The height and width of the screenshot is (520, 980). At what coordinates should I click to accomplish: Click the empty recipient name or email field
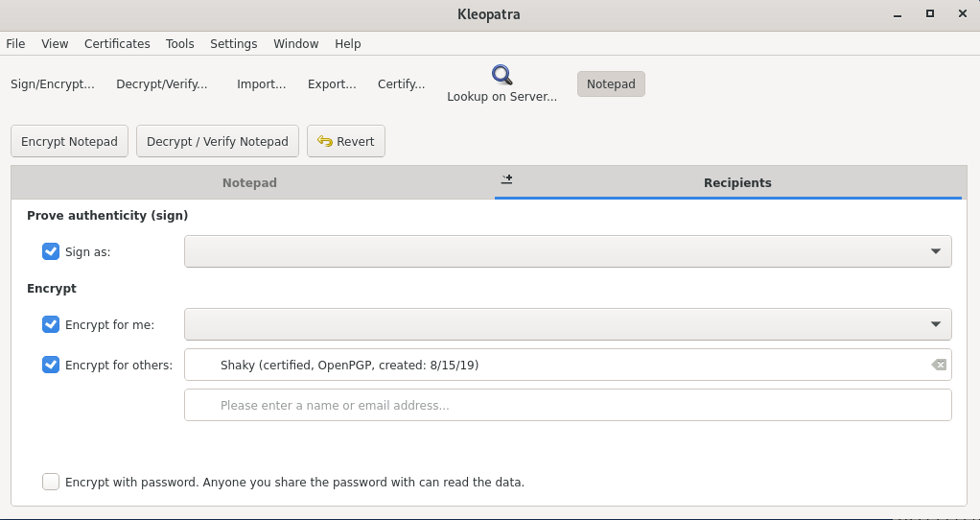(568, 405)
